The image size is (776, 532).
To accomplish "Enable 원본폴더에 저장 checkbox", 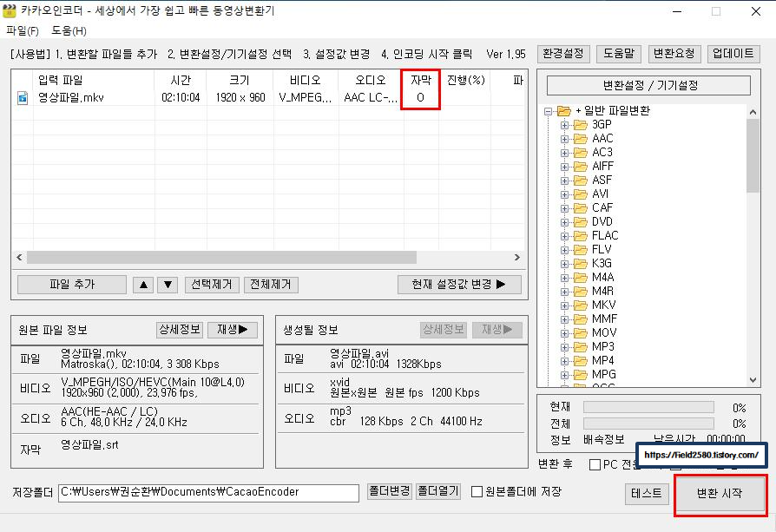I will [x=477, y=492].
